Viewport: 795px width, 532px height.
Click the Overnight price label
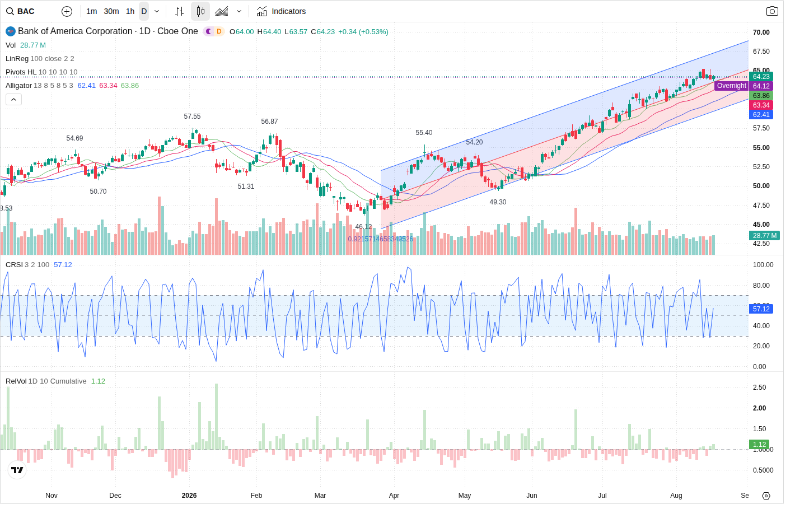pyautogui.click(x=732, y=86)
